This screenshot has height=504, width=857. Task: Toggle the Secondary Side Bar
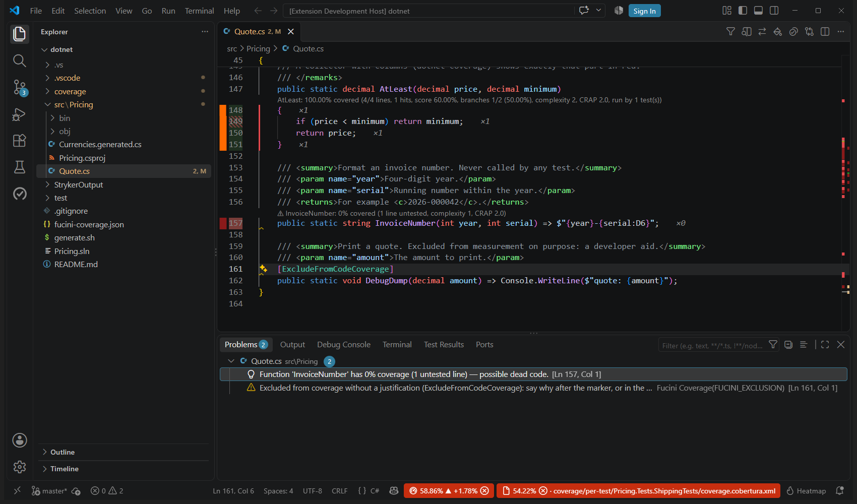[774, 11]
